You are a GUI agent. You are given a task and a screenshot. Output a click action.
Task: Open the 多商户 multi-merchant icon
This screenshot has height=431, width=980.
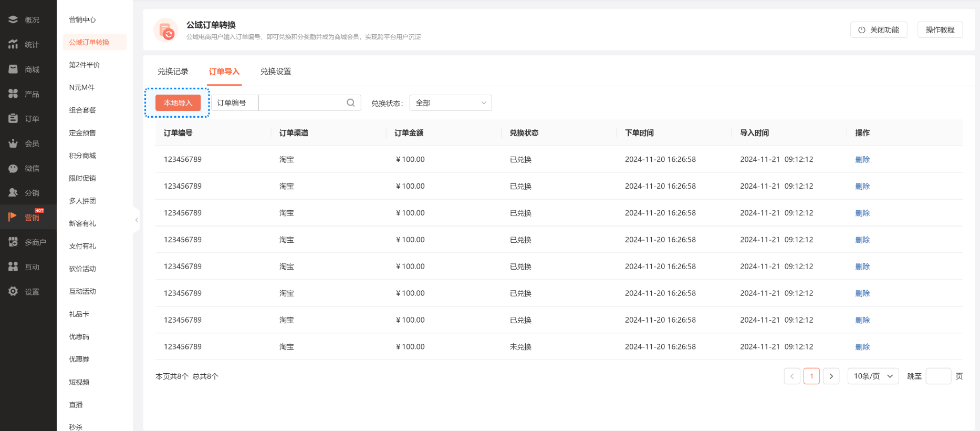[x=13, y=242]
